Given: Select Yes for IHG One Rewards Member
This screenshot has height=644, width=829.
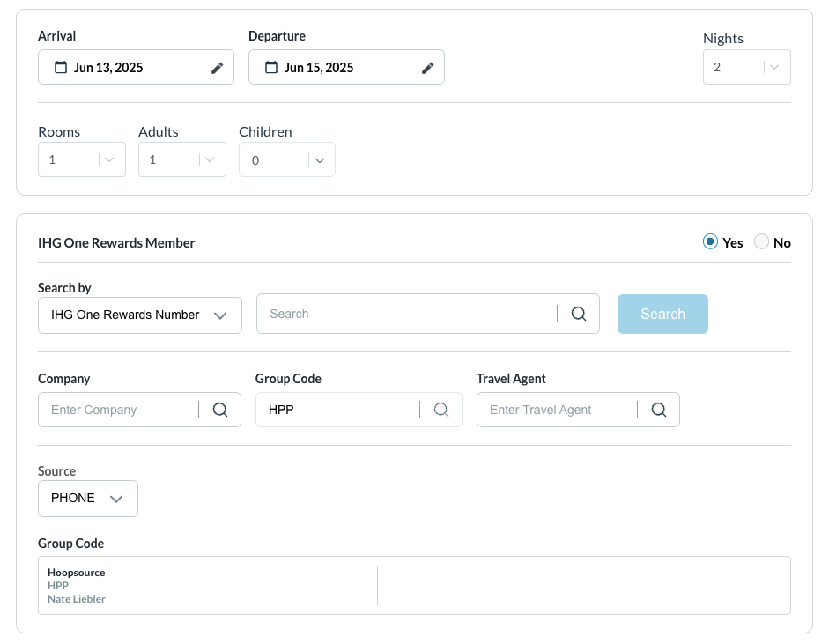Looking at the screenshot, I should coord(711,242).
